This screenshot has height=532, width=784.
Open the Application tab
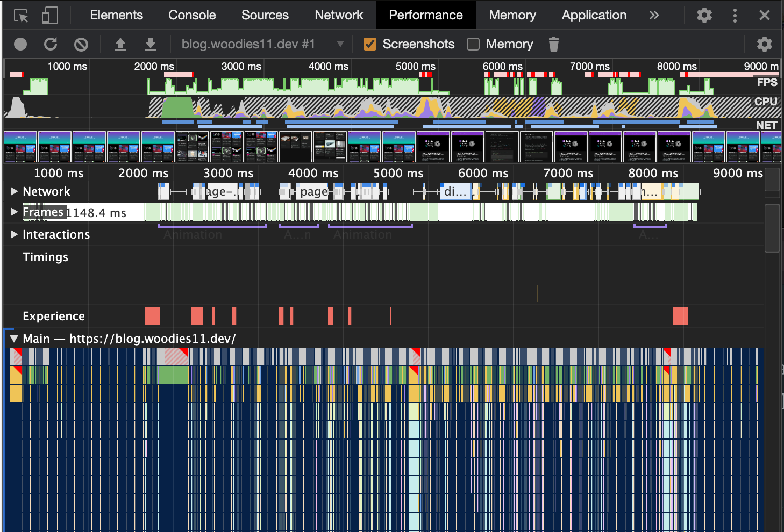tap(594, 15)
